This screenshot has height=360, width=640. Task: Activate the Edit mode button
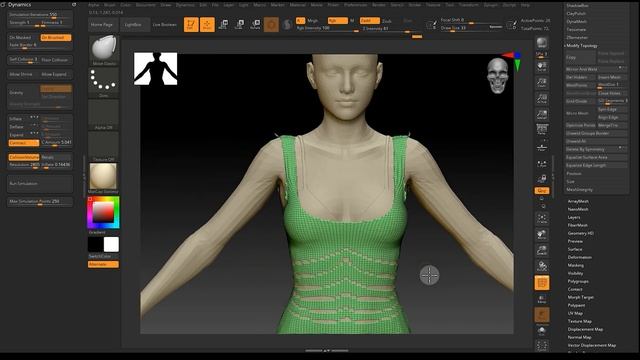191,24
